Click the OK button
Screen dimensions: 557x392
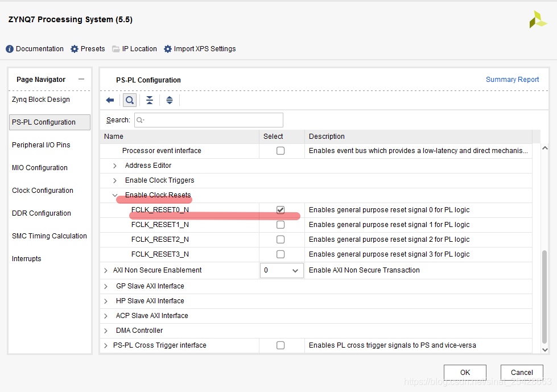465,373
